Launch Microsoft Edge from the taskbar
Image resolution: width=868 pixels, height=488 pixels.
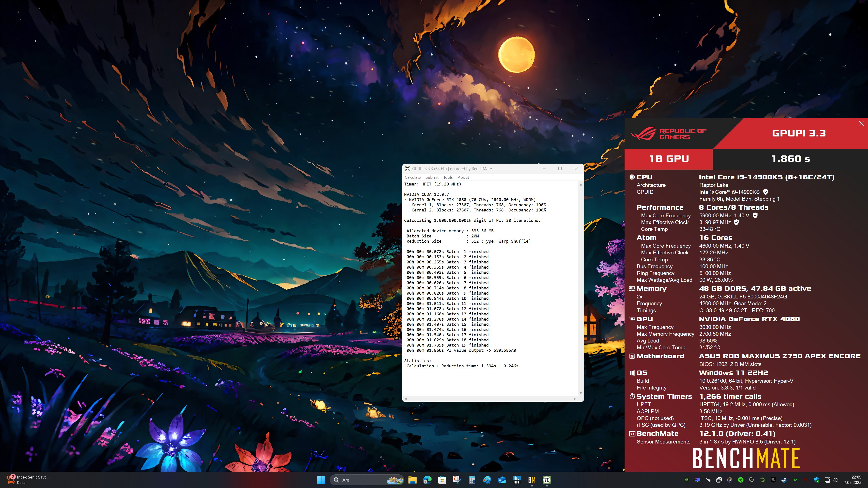click(427, 480)
